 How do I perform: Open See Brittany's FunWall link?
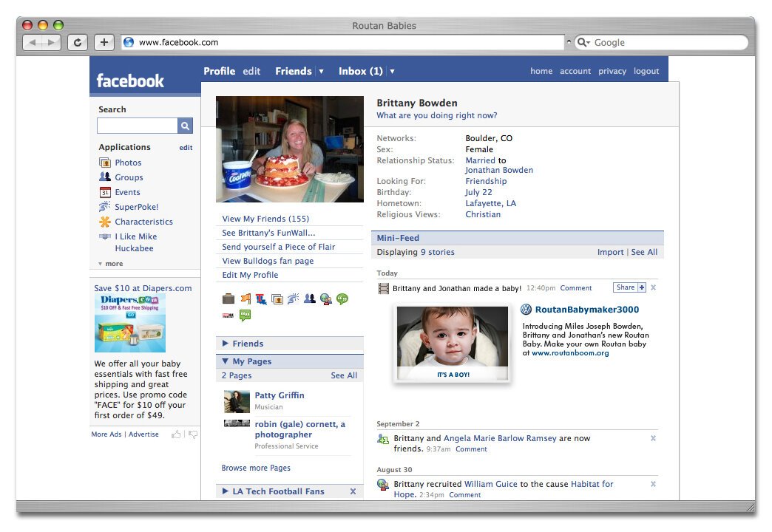[x=268, y=233]
